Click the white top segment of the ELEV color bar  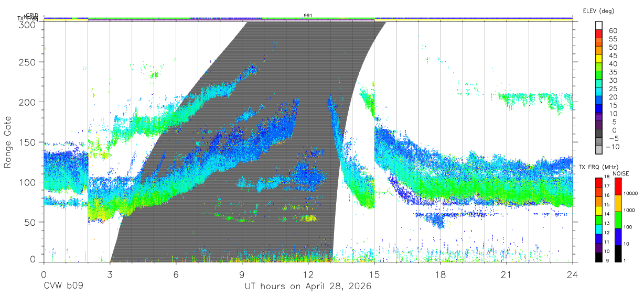pos(599,26)
